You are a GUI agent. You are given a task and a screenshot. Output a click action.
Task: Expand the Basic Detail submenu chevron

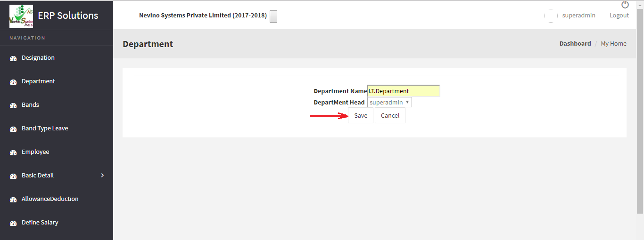coord(103,176)
